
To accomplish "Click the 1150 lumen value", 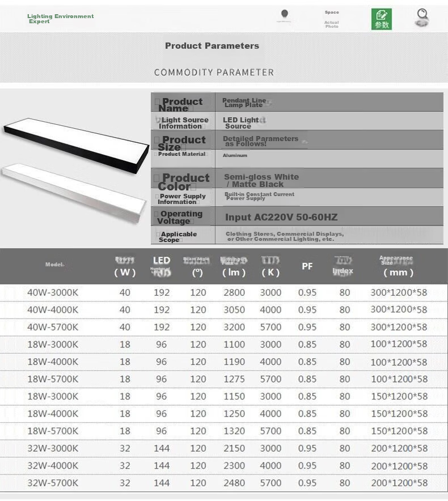I will point(234,396).
